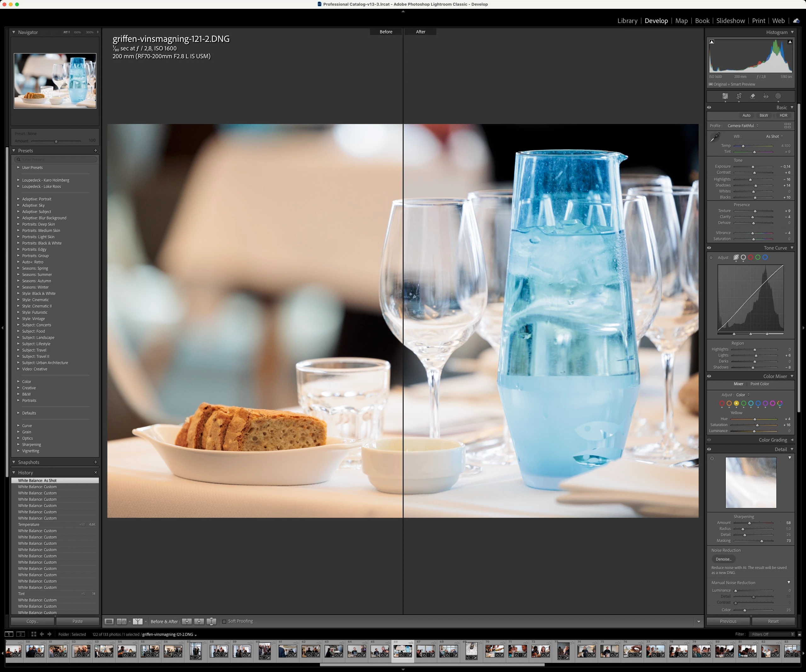The height and width of the screenshot is (672, 806).
Task: Select the Crop and rotate tool
Action: [x=739, y=96]
